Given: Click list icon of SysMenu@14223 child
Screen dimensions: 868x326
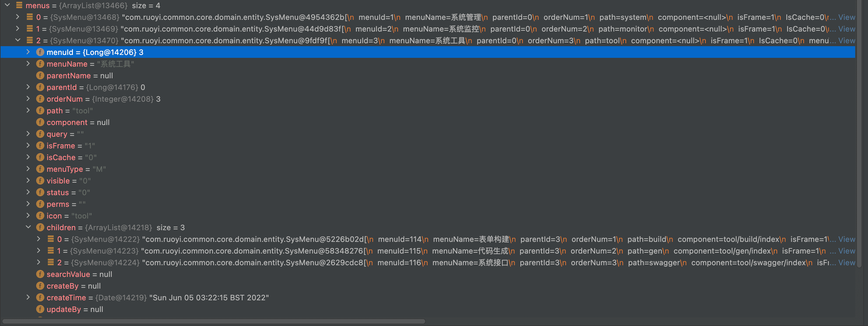Looking at the screenshot, I should pyautogui.click(x=50, y=250).
